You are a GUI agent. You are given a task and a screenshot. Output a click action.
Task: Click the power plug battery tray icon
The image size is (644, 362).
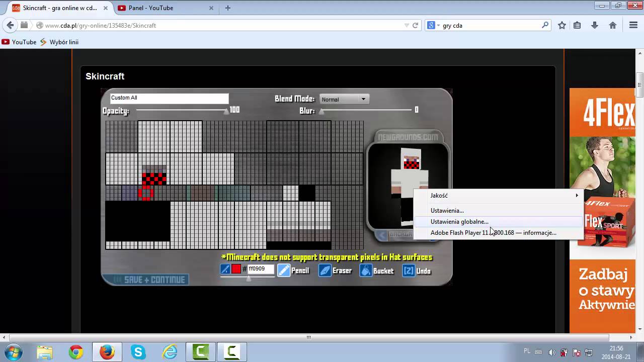564,352
